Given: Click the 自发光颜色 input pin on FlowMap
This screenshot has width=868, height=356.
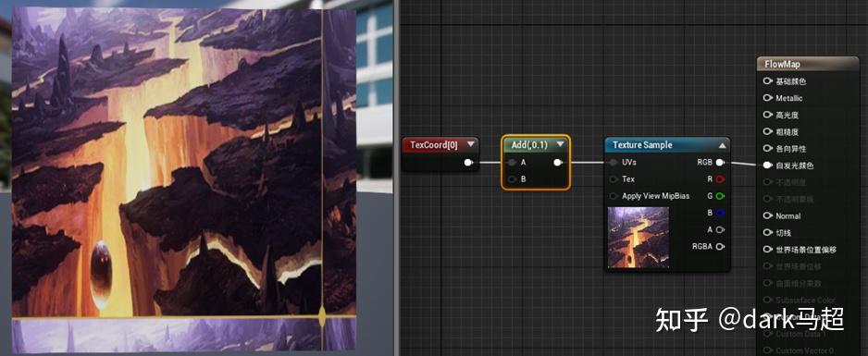Looking at the screenshot, I should [767, 166].
